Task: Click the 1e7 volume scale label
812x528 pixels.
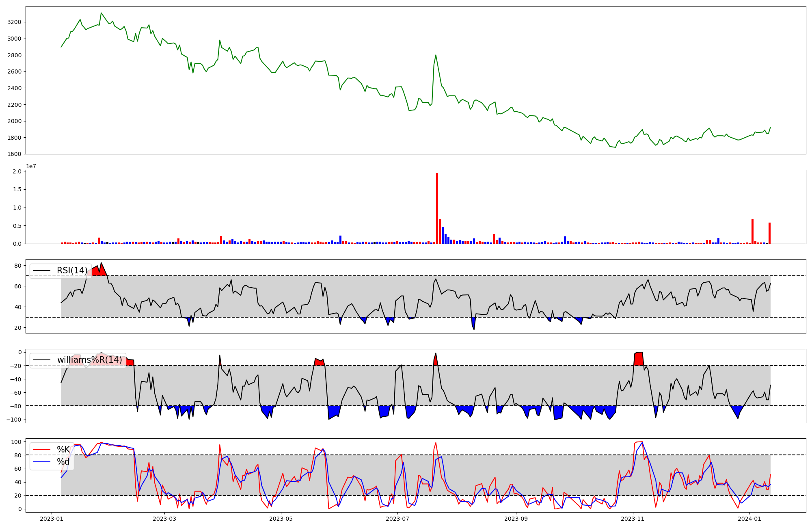Action: click(x=32, y=166)
